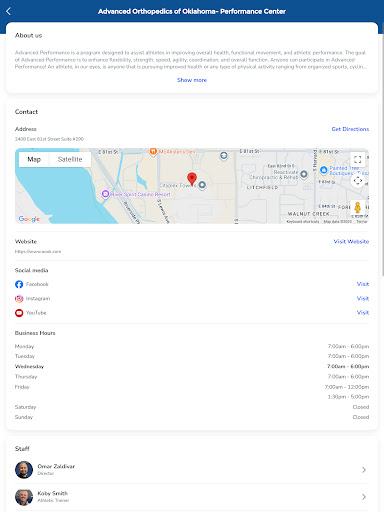This screenshot has width=384, height=512.
Task: Click Get Directions link
Action: (350, 129)
